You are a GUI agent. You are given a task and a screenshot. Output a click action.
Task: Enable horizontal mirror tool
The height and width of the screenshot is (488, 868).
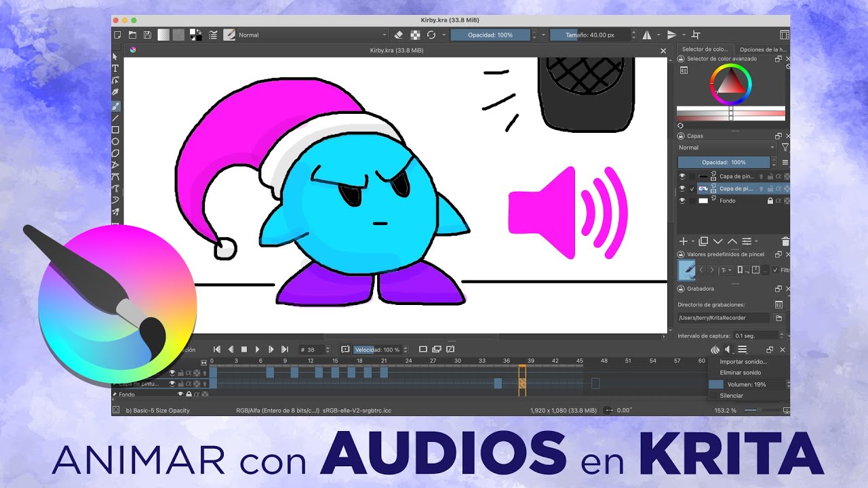pos(647,35)
